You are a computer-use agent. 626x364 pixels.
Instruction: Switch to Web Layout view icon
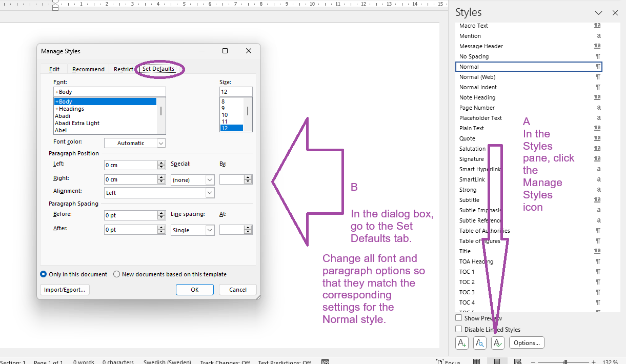pos(517,361)
